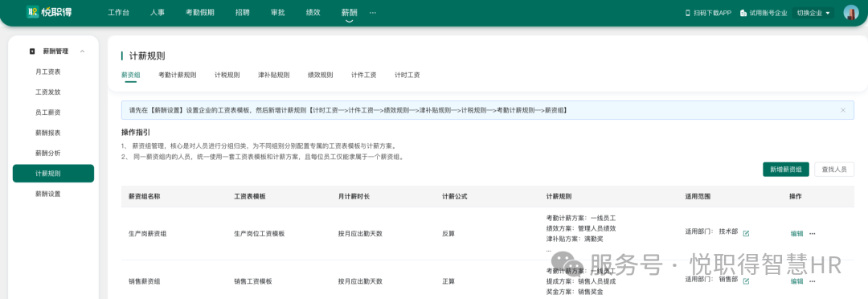868x299 pixels.
Task: Click the 薪资组名称 column header
Action: pos(145,197)
